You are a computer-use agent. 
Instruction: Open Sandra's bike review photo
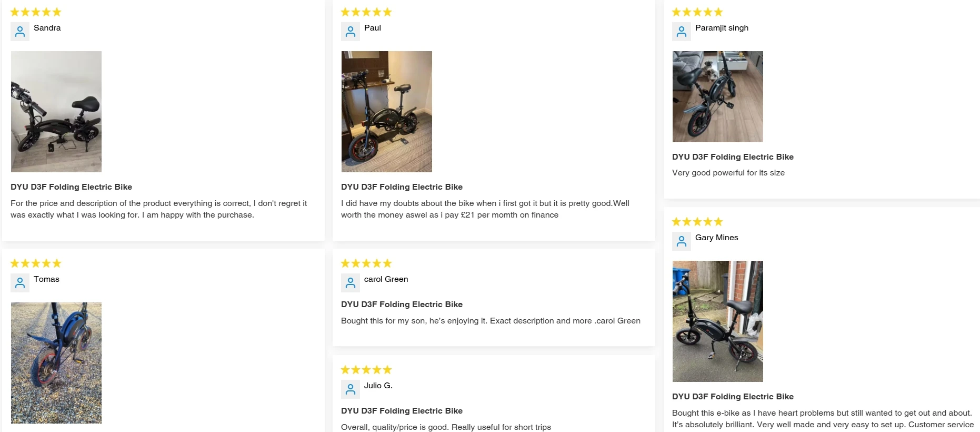point(56,112)
